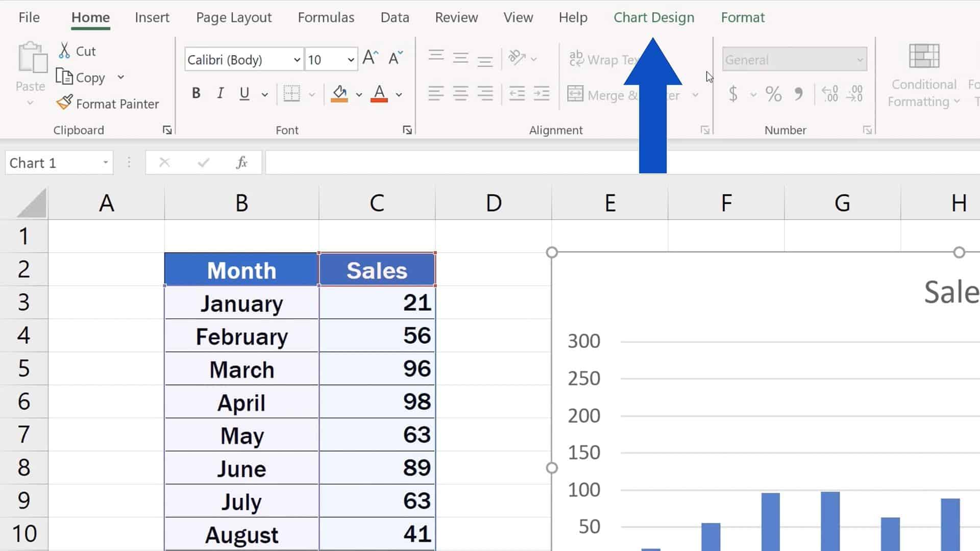The image size is (980, 551).
Task: Open the Fill Color dropdown arrow
Action: (x=359, y=94)
